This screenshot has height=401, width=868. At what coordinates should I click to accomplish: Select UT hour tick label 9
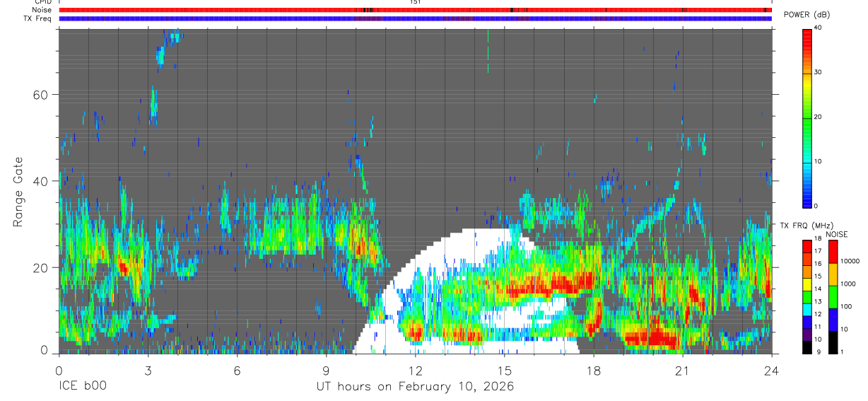(326, 370)
